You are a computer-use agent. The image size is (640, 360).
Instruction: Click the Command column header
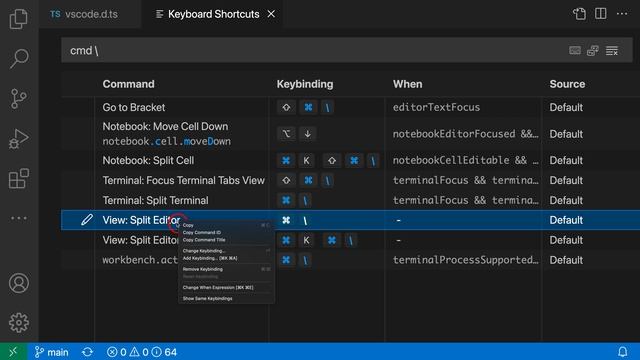click(x=128, y=84)
